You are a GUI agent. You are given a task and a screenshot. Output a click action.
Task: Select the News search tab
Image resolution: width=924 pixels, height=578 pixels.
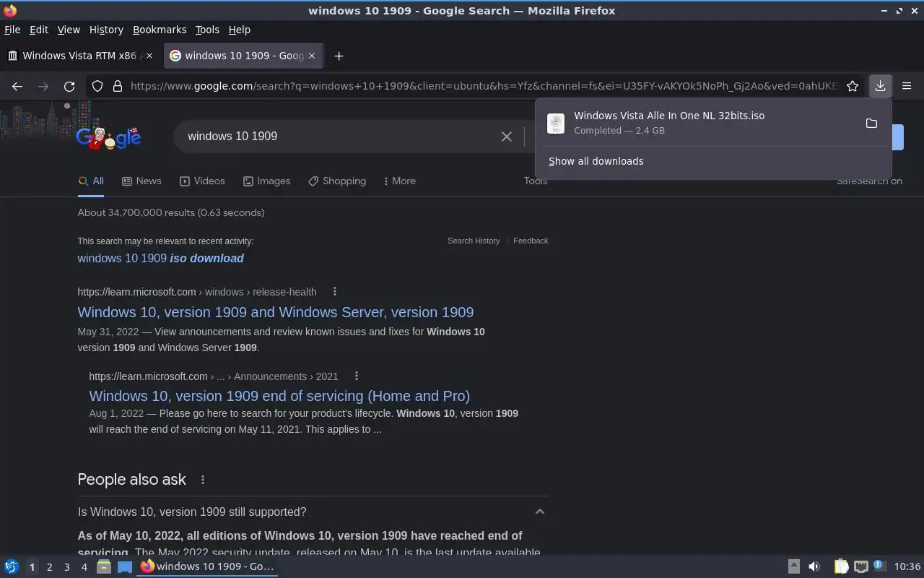(141, 181)
